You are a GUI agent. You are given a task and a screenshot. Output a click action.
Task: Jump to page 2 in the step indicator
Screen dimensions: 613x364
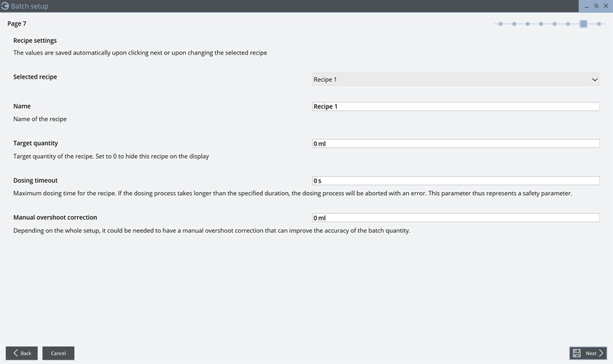point(514,24)
